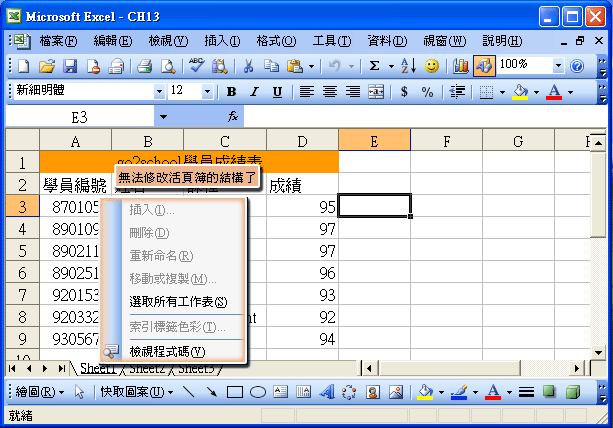Image resolution: width=613 pixels, height=428 pixels.
Task: Toggle Center alignment
Action: (330, 92)
